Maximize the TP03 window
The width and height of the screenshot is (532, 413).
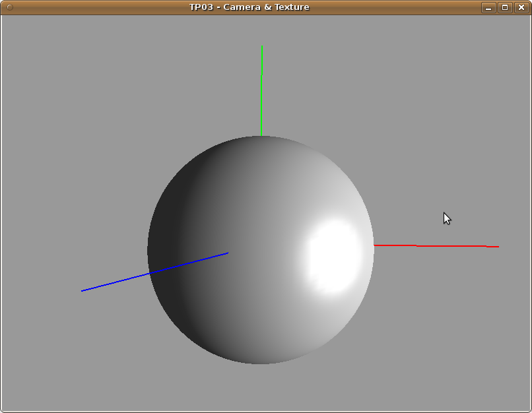click(505, 7)
